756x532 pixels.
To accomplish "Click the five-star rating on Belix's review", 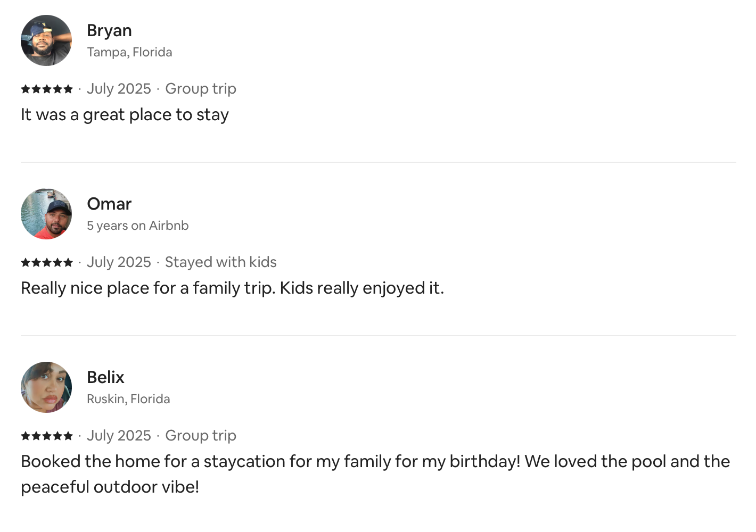I will click(47, 436).
